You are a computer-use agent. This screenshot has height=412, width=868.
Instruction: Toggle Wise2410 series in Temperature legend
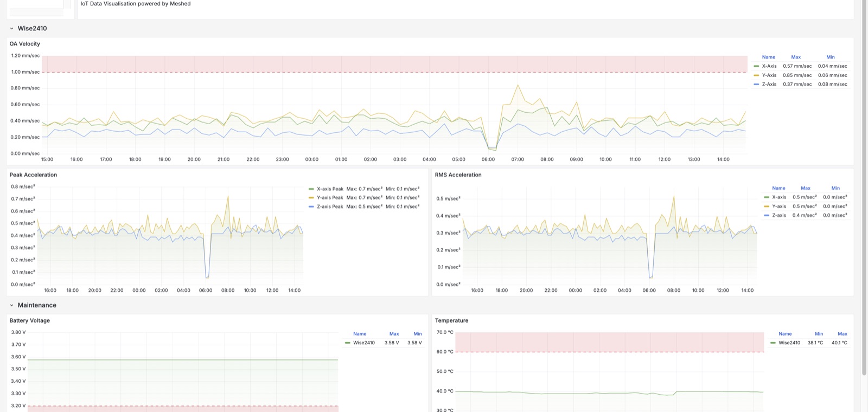pos(789,343)
